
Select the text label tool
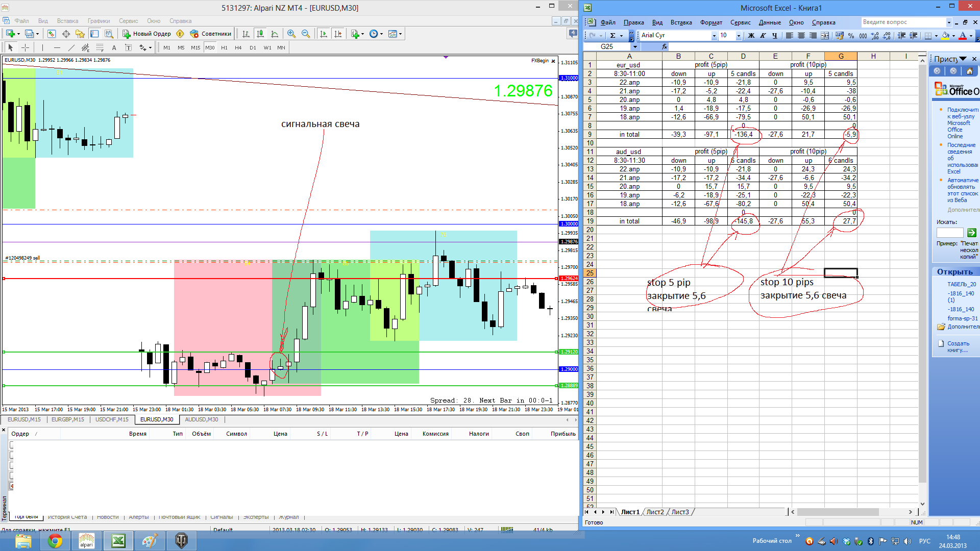tap(129, 47)
